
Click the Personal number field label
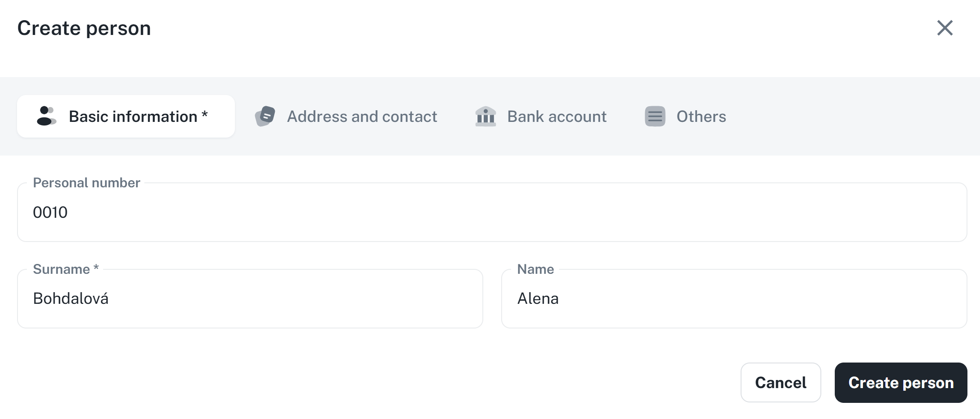87,183
